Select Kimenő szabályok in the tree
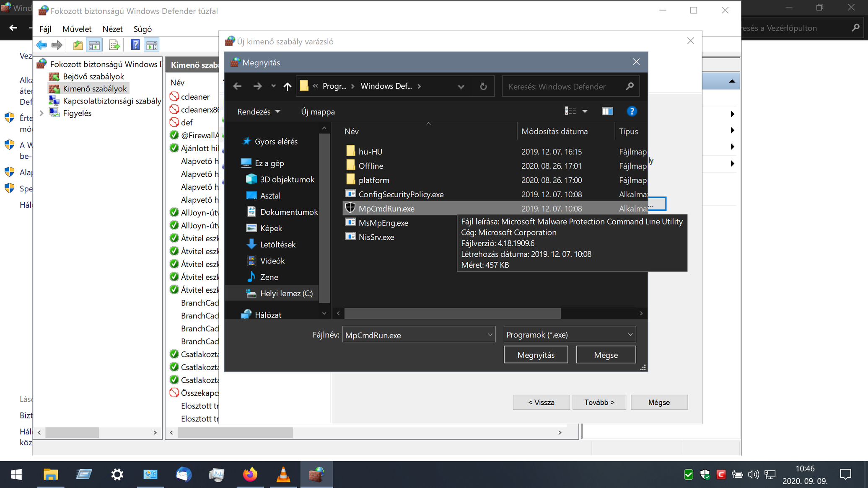The width and height of the screenshot is (868, 488). (x=95, y=89)
